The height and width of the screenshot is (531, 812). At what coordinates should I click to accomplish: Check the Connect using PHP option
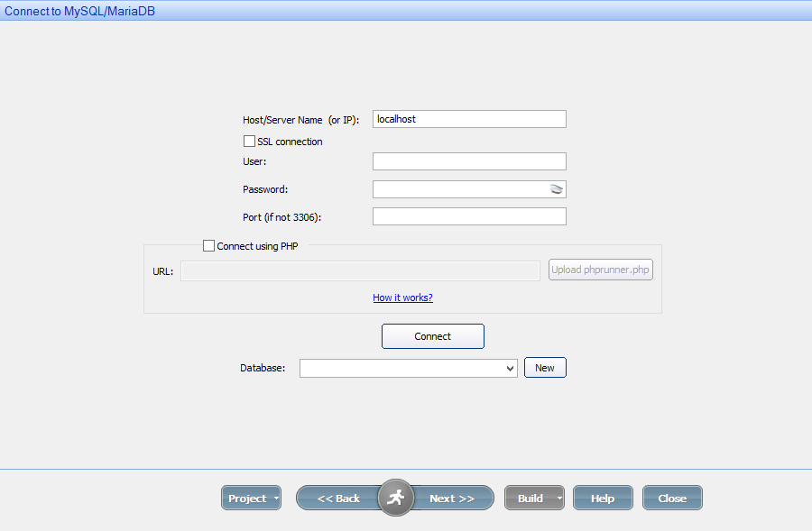[208, 245]
